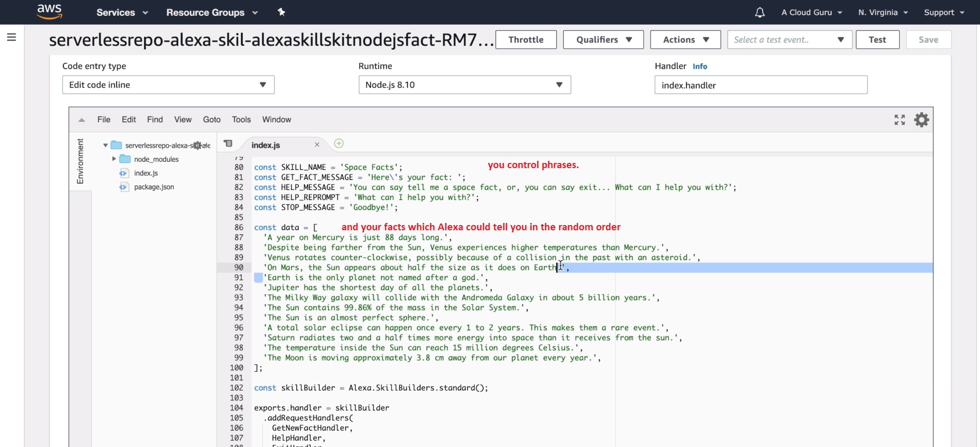
Task: Expand the Services menu
Action: (x=122, y=13)
